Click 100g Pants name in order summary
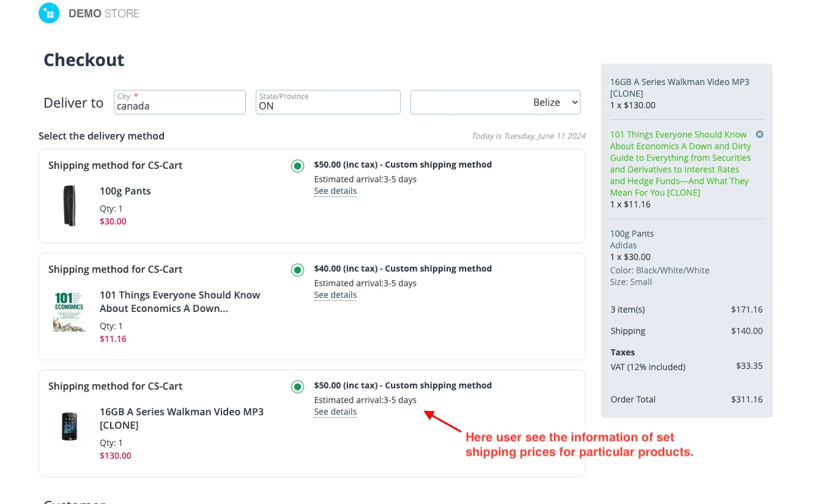The height and width of the screenshot is (504, 813). (632, 234)
